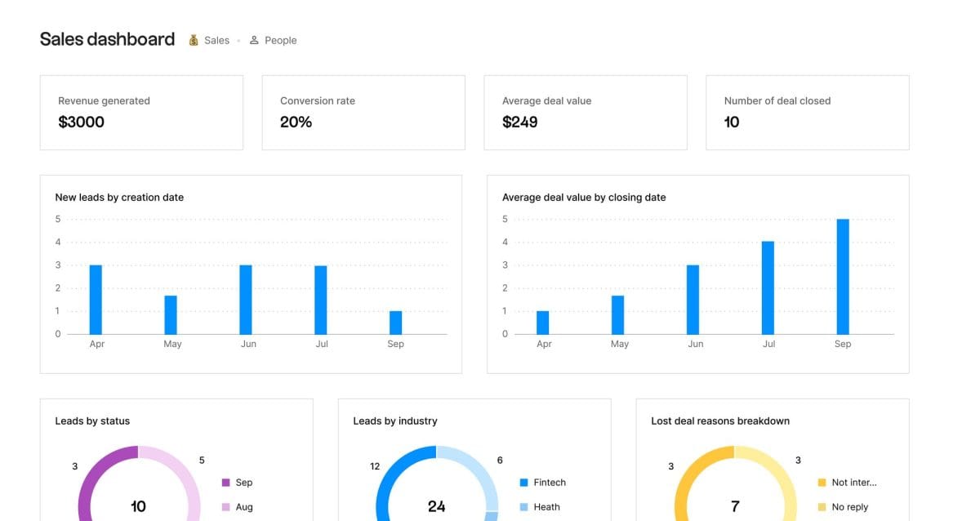Click the $3000 revenue value
Viewport: 980px width, 521px height.
click(x=81, y=122)
